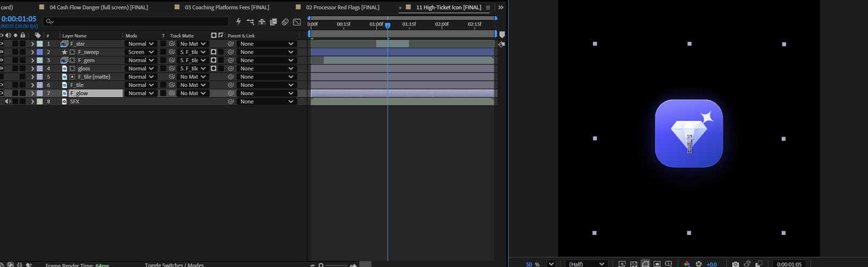Image resolution: width=868 pixels, height=267 pixels.
Task: Take snapshot with camera icon
Action: coord(735,264)
